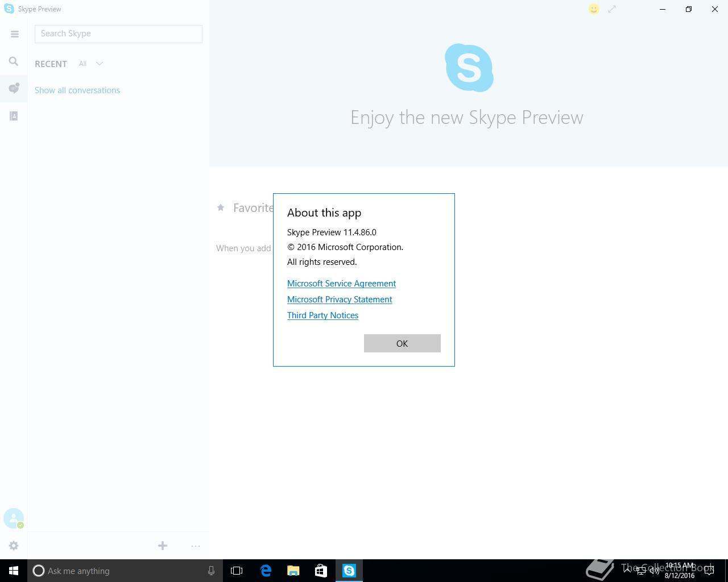Open File Explorer from taskbar
Image resolution: width=728 pixels, height=582 pixels.
tap(293, 571)
